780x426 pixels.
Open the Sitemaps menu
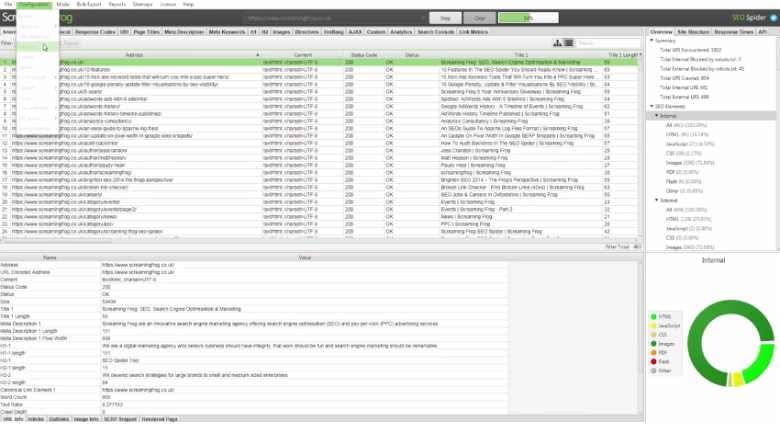point(143,4)
